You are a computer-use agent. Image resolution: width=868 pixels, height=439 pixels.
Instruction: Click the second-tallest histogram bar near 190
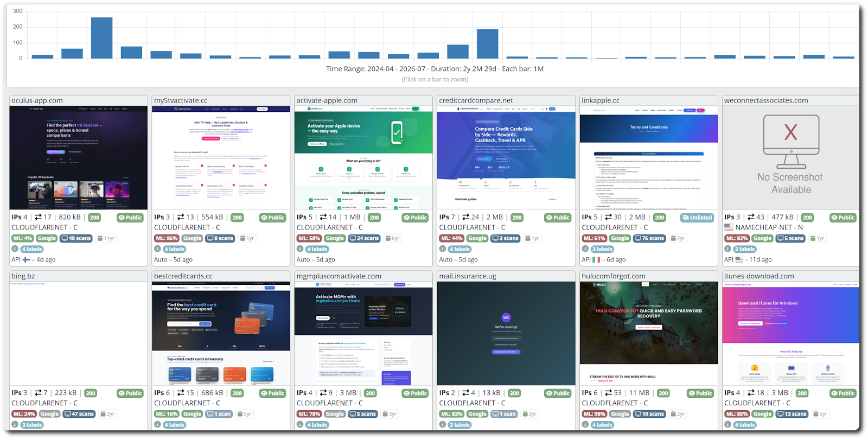click(x=487, y=44)
